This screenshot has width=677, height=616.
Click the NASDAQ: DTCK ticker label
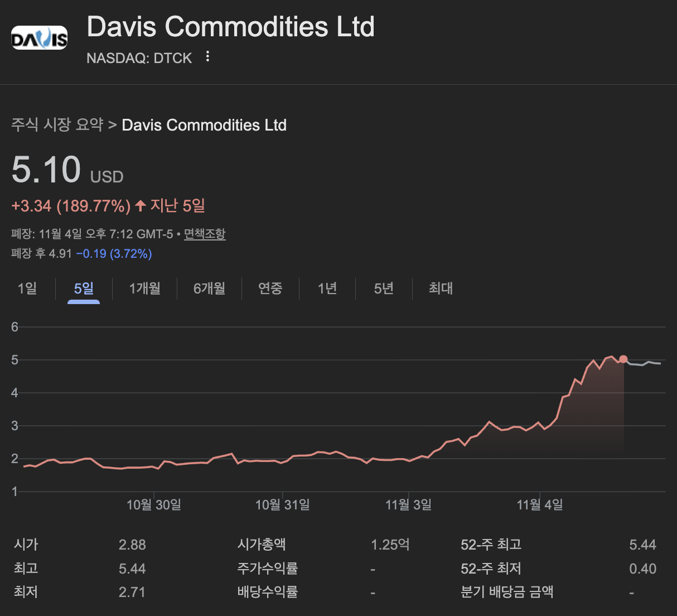pyautogui.click(x=139, y=58)
